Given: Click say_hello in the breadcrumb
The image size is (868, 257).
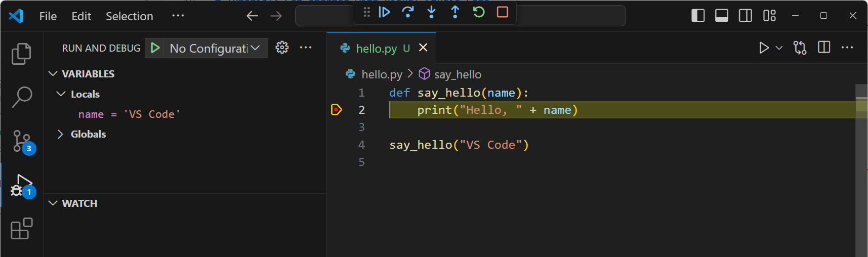Looking at the screenshot, I should 457,74.
